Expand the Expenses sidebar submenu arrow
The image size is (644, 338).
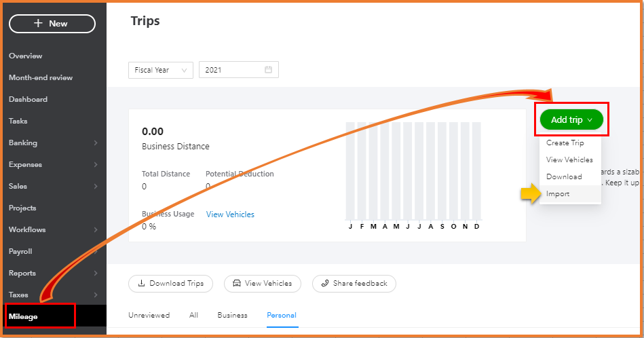coord(96,165)
